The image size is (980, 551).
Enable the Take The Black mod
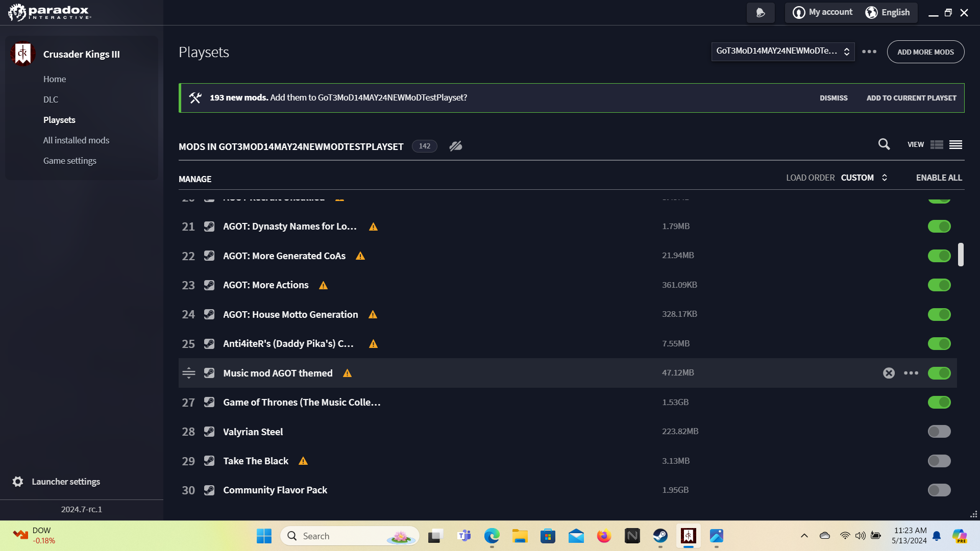pos(939,461)
